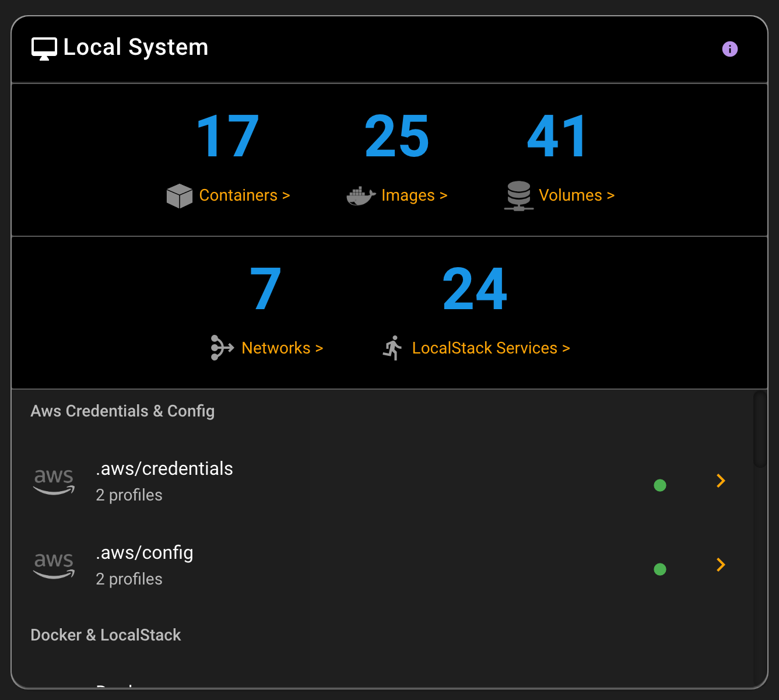
Task: Click the Local System title text
Action: click(x=136, y=47)
